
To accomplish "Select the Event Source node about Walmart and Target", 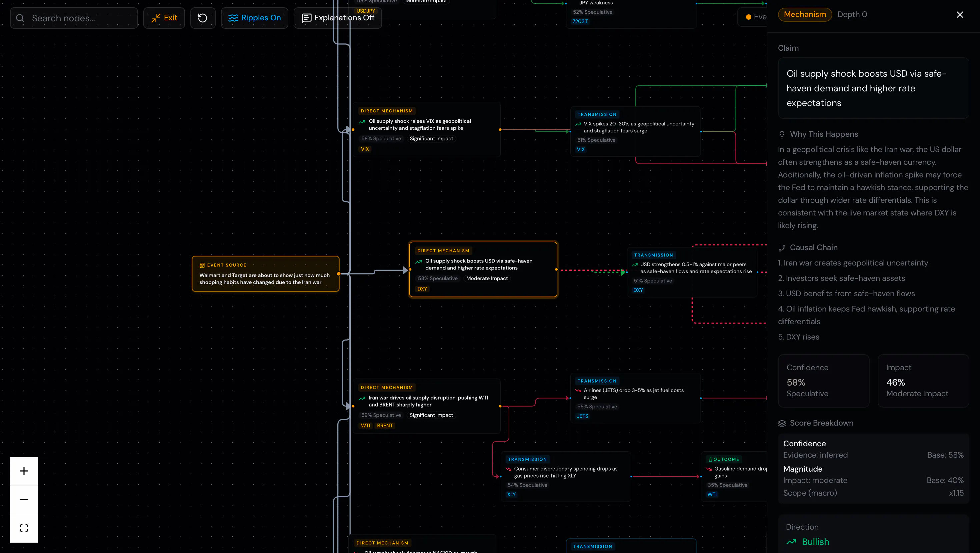I will point(266,274).
